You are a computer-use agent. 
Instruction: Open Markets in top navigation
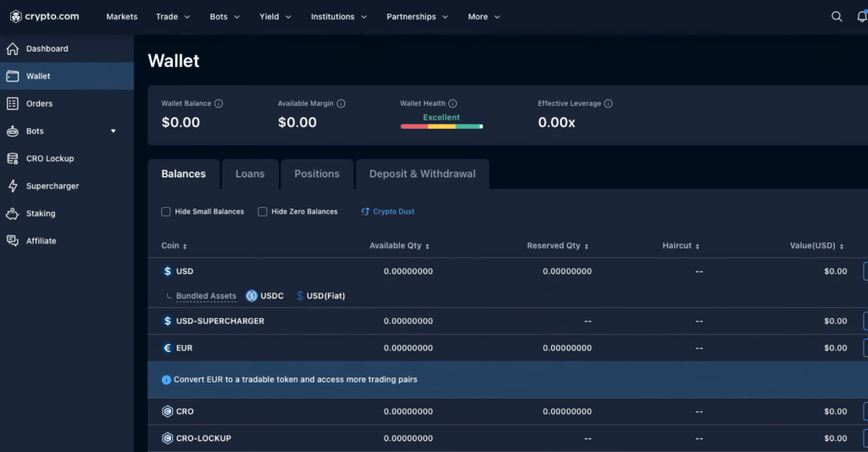click(122, 17)
